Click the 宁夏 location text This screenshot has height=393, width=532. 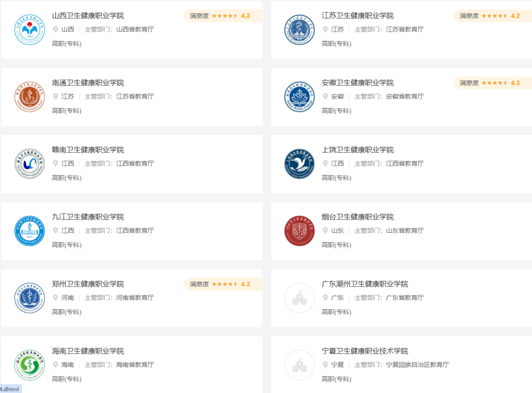coord(337,365)
